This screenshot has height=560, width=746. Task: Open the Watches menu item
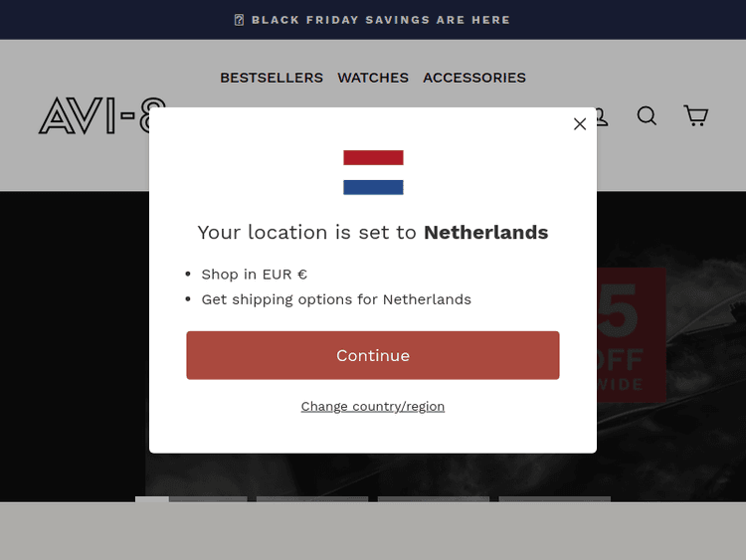[373, 78]
